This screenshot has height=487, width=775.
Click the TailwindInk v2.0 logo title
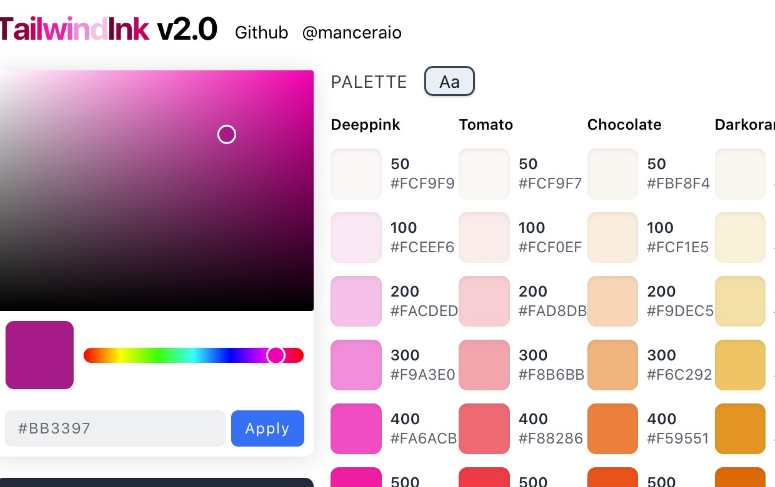108,30
